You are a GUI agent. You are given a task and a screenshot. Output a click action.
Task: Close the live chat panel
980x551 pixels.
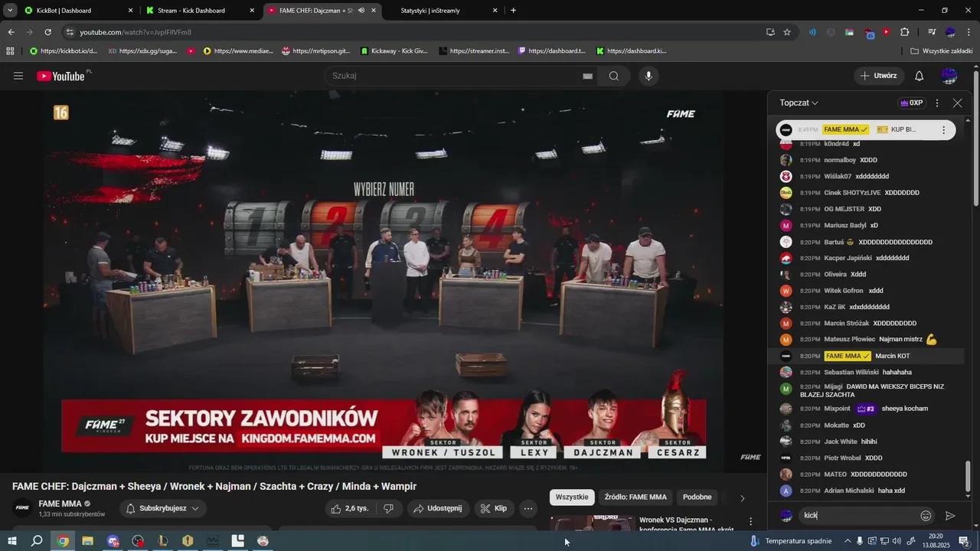[958, 103]
